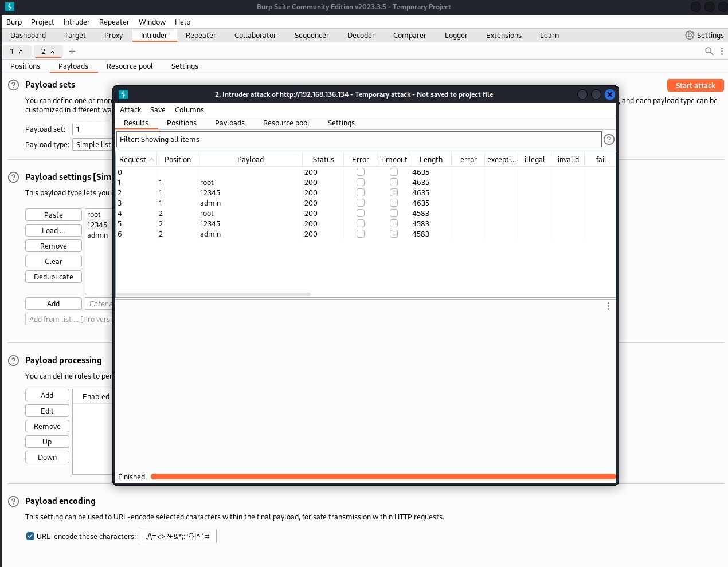Tick the Error checkbox for request 1
The image size is (728, 567).
pyautogui.click(x=361, y=182)
